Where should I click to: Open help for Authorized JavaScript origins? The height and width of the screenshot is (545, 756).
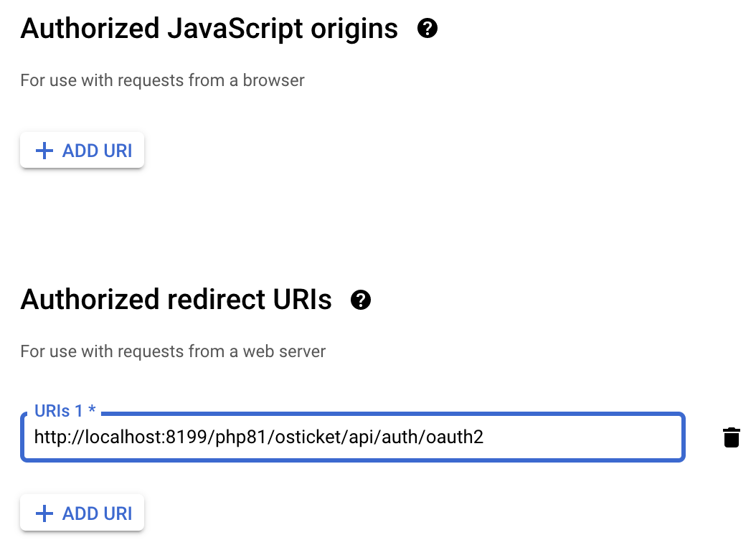(427, 29)
